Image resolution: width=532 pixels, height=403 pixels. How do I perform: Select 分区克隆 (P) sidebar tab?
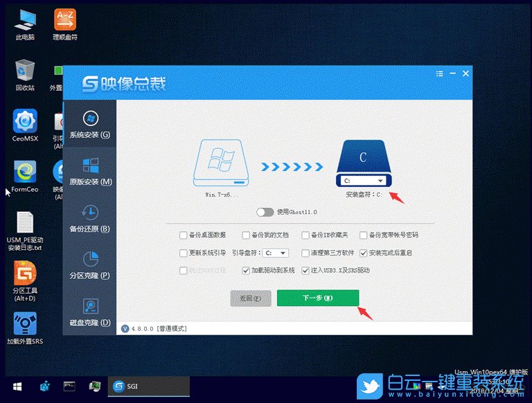(89, 265)
